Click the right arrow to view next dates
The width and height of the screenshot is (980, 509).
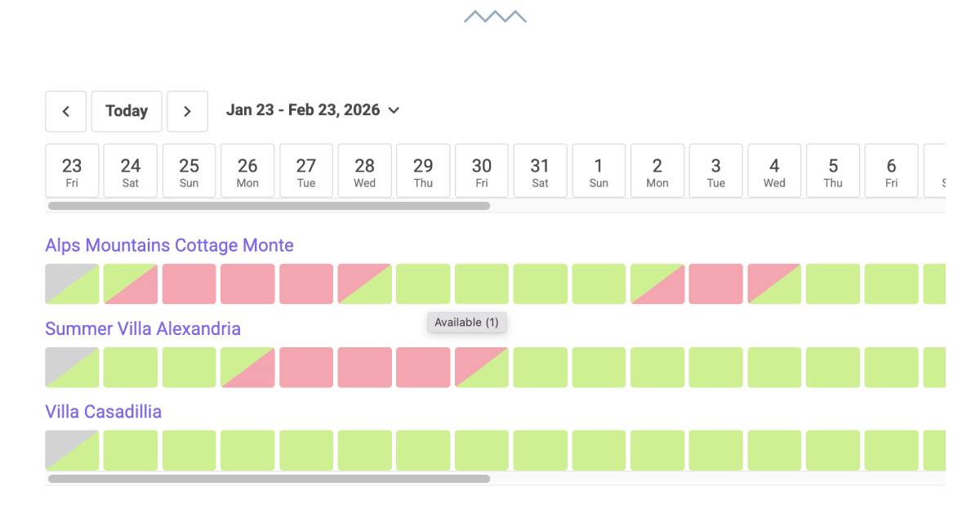click(187, 111)
